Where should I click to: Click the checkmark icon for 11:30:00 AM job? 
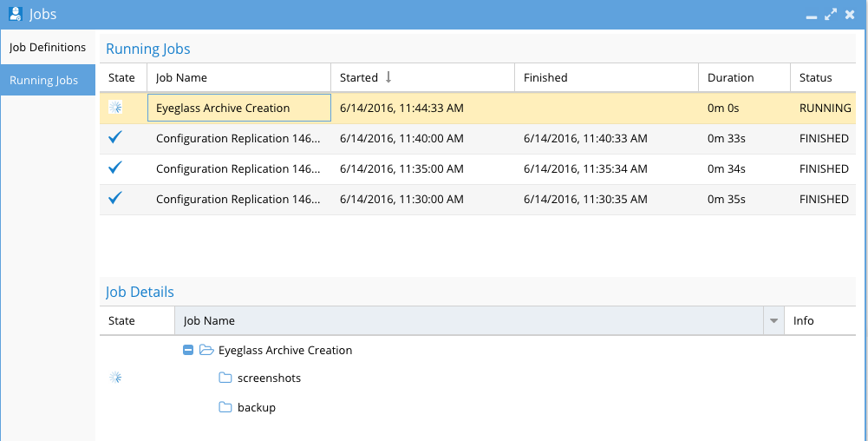[x=115, y=198]
